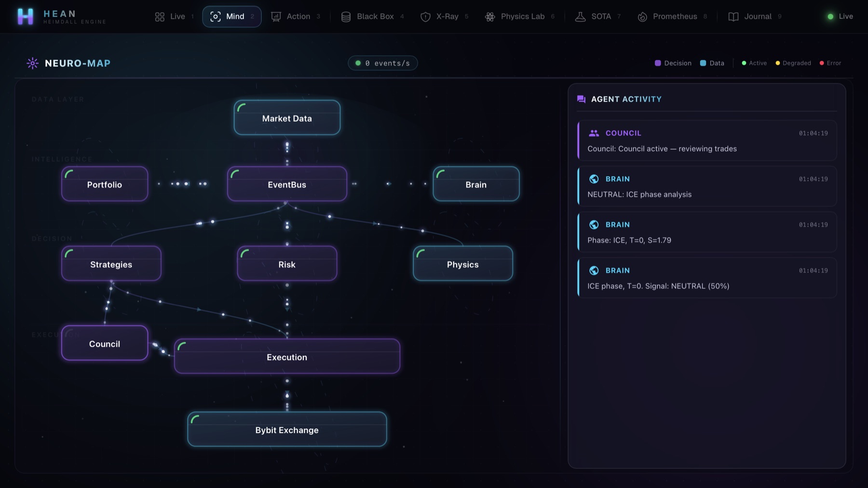
Task: Open the Brain ICE phase analysis entry
Action: [x=707, y=187]
